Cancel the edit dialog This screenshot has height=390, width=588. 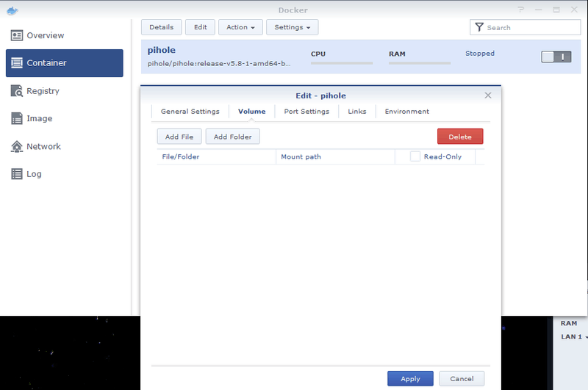click(x=462, y=379)
